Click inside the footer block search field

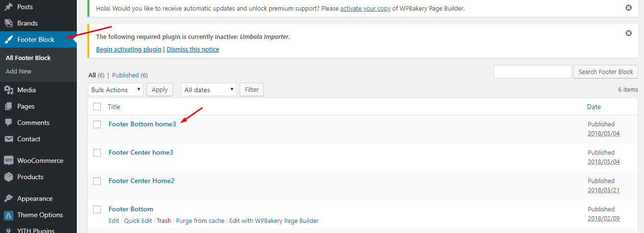click(x=532, y=72)
